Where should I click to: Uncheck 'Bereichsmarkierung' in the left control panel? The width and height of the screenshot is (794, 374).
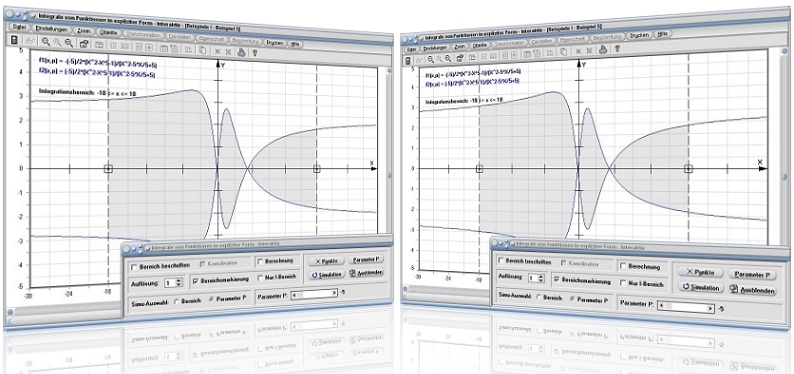pyautogui.click(x=195, y=280)
